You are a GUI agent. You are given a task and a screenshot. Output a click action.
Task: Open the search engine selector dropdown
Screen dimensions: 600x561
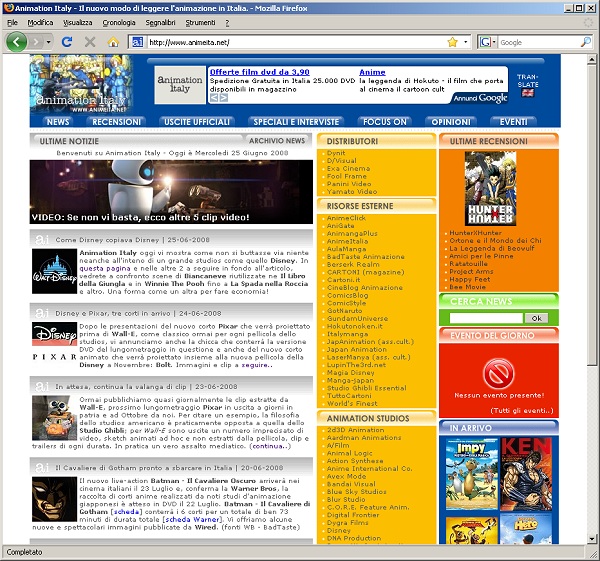pos(487,42)
